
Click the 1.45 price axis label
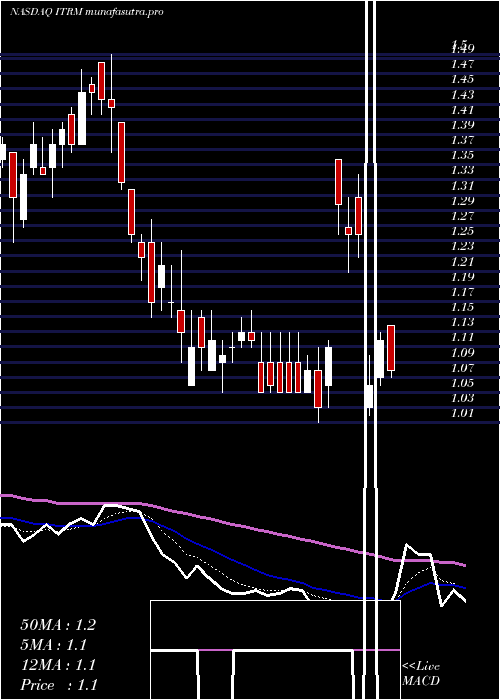click(x=462, y=79)
